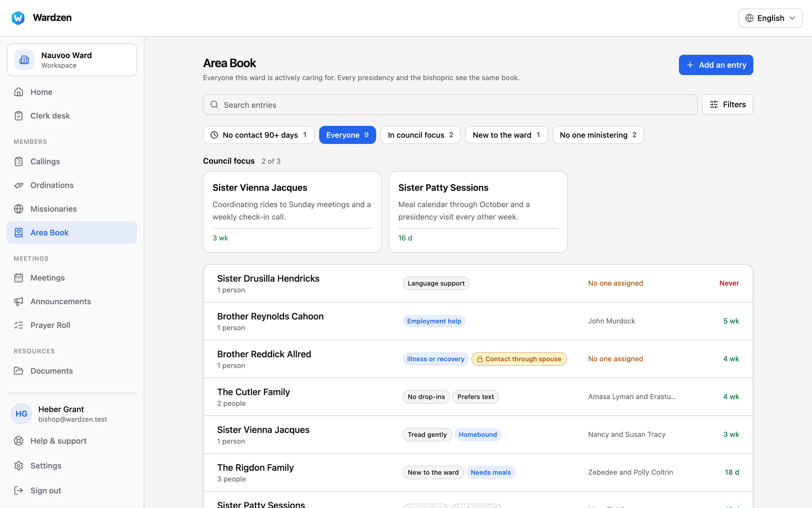
Task: Click the Settings gear icon
Action: pyautogui.click(x=18, y=465)
